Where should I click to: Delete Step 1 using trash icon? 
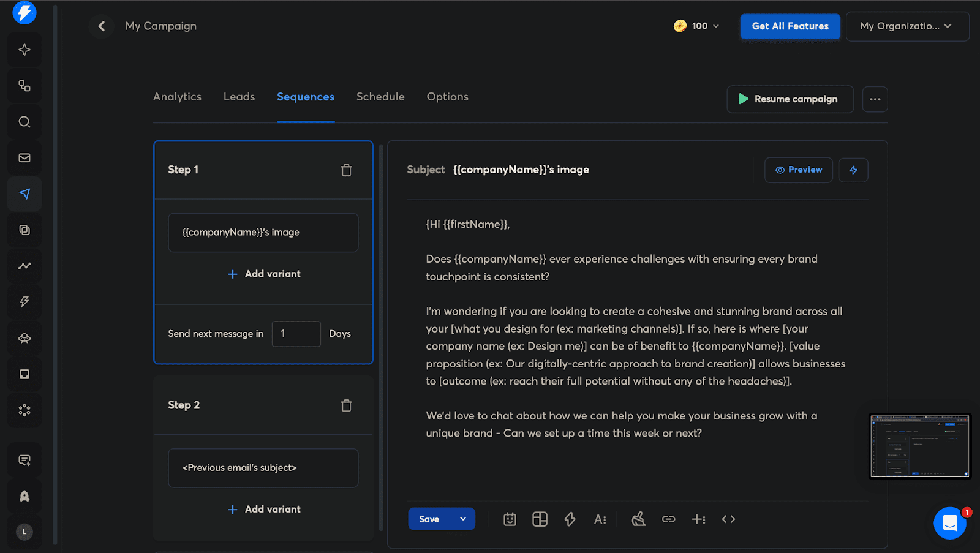(346, 170)
